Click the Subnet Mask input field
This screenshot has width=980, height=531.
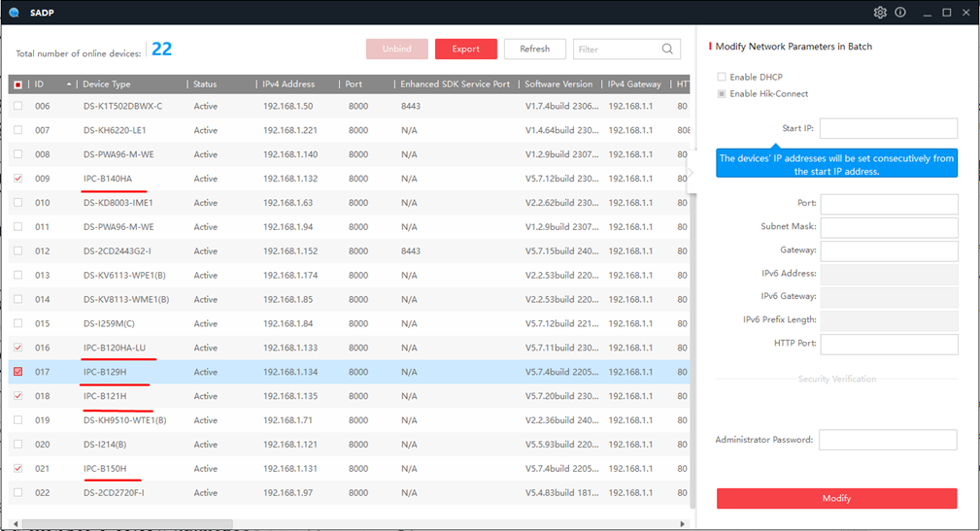click(x=889, y=227)
